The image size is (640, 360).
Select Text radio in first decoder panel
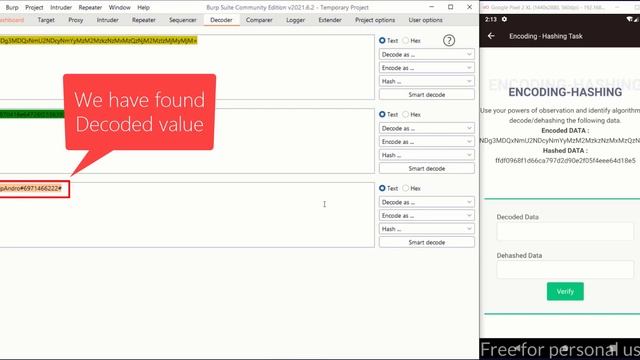click(x=382, y=40)
